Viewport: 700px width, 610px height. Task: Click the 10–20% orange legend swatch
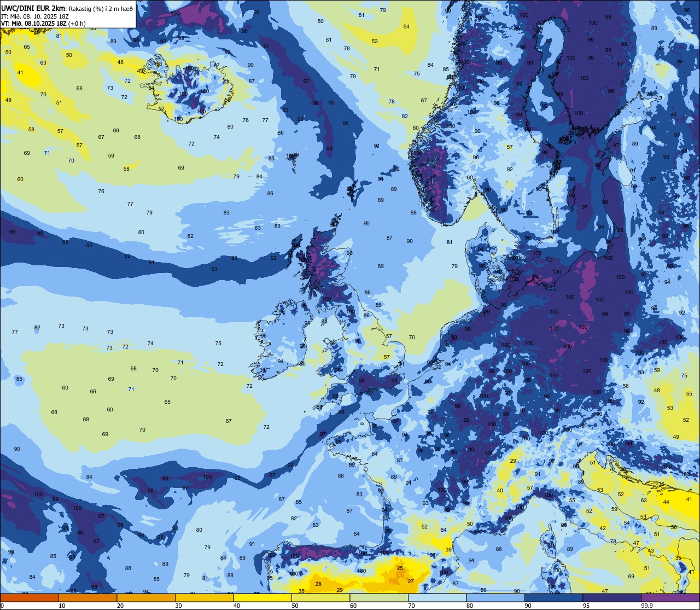click(87, 597)
